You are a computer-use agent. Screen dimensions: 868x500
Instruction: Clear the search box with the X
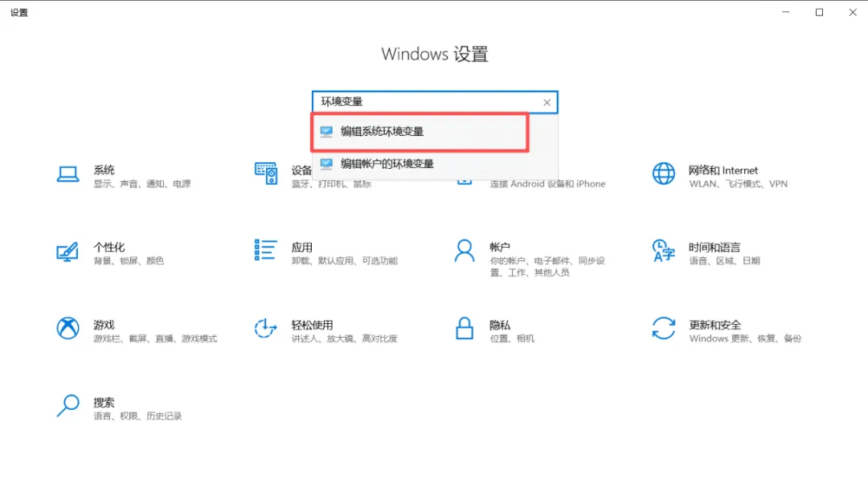pos(547,102)
